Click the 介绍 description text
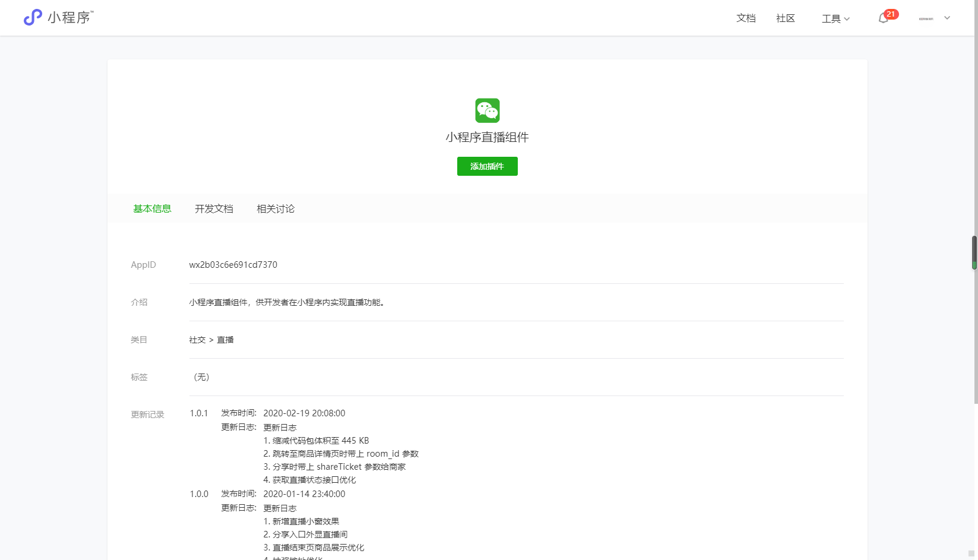 coord(287,302)
